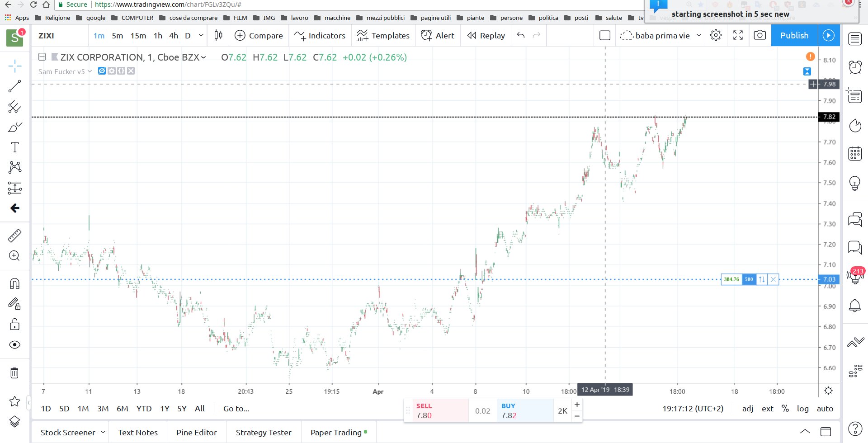The width and height of the screenshot is (868, 443).
Task: Click the trash icon to remove drawings
Action: tap(15, 373)
